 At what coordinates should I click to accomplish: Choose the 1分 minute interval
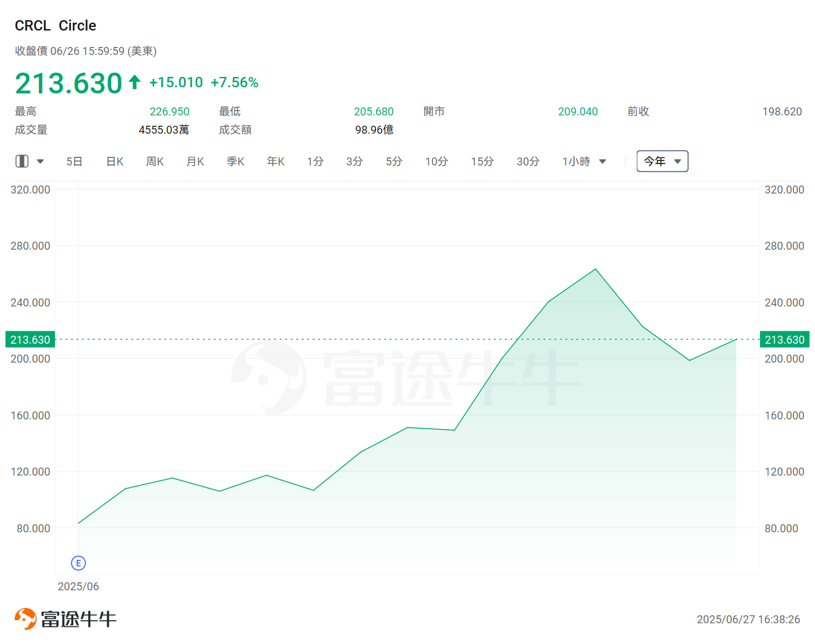(315, 162)
